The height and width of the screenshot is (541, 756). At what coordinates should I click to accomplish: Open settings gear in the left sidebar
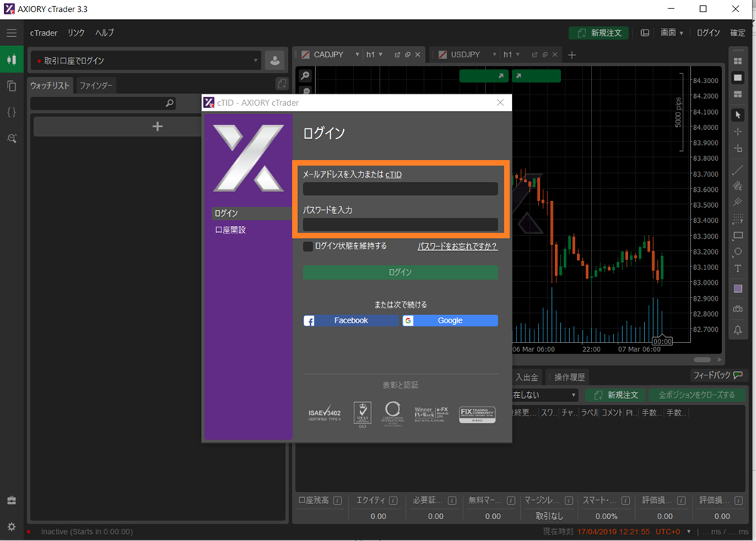(11, 527)
